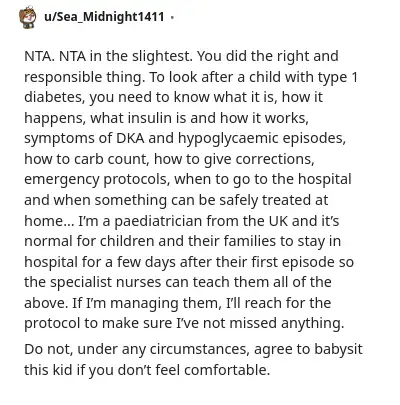Click the word "hospital" after "go to the"

325,180
